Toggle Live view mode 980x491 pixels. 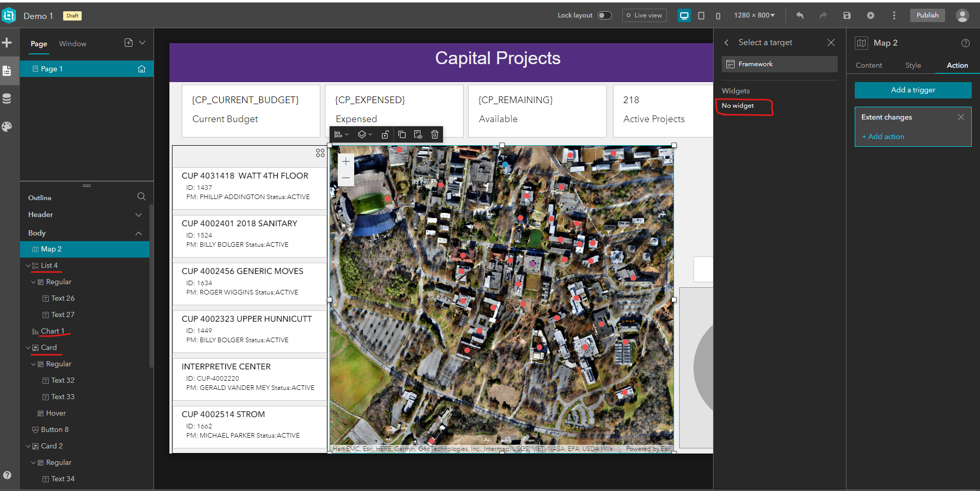tap(644, 15)
